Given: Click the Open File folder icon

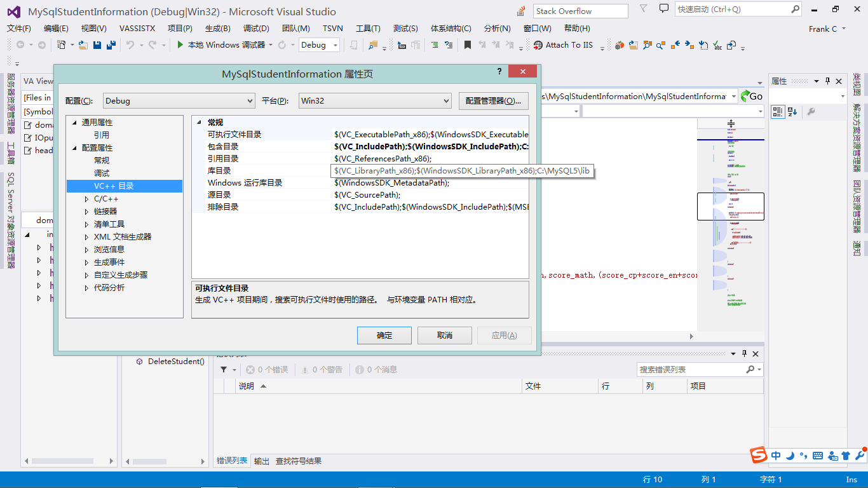Looking at the screenshot, I should [x=83, y=45].
